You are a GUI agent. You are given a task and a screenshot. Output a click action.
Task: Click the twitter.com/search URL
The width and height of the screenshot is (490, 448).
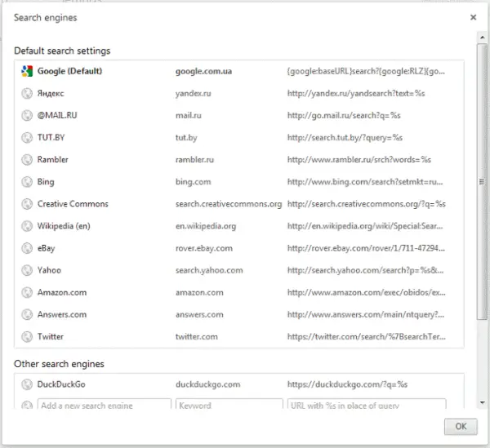coord(366,337)
